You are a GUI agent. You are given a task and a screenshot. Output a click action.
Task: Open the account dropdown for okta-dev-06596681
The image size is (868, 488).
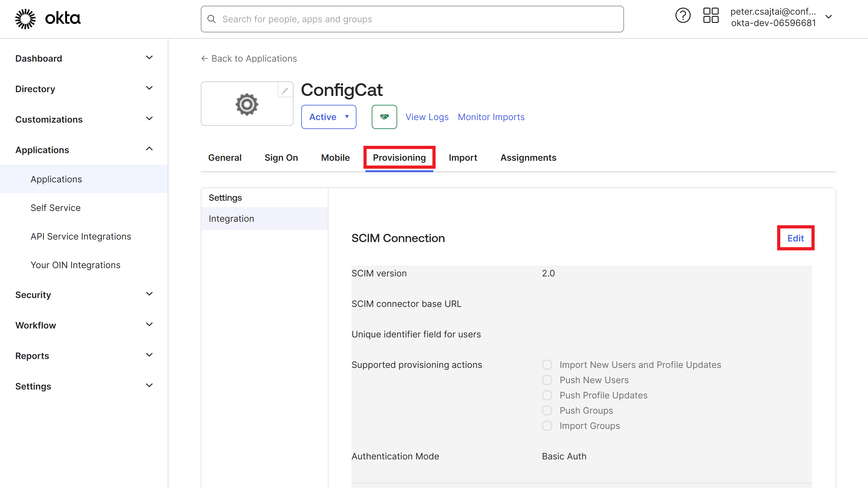(829, 17)
